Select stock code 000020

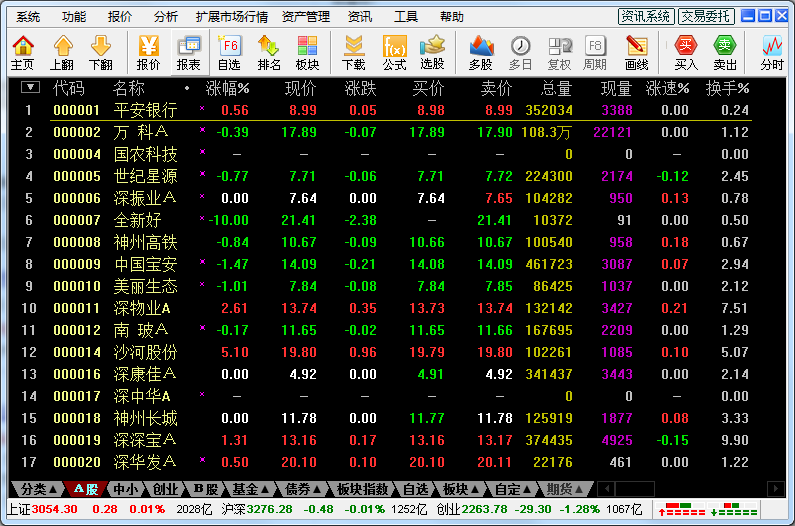(x=77, y=462)
